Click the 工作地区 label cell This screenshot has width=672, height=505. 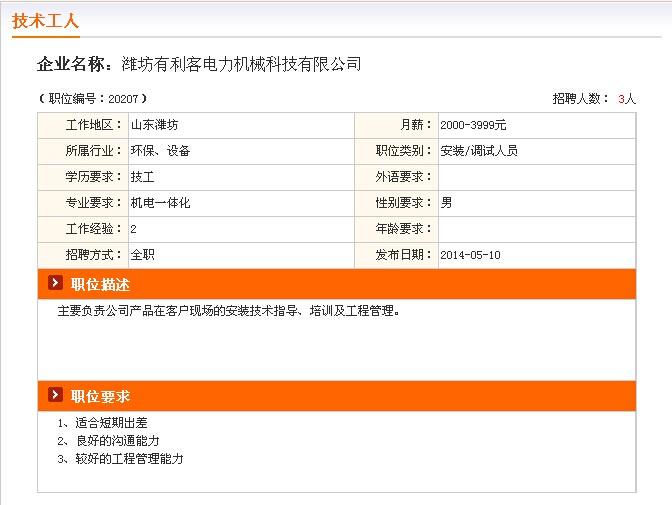(83, 125)
